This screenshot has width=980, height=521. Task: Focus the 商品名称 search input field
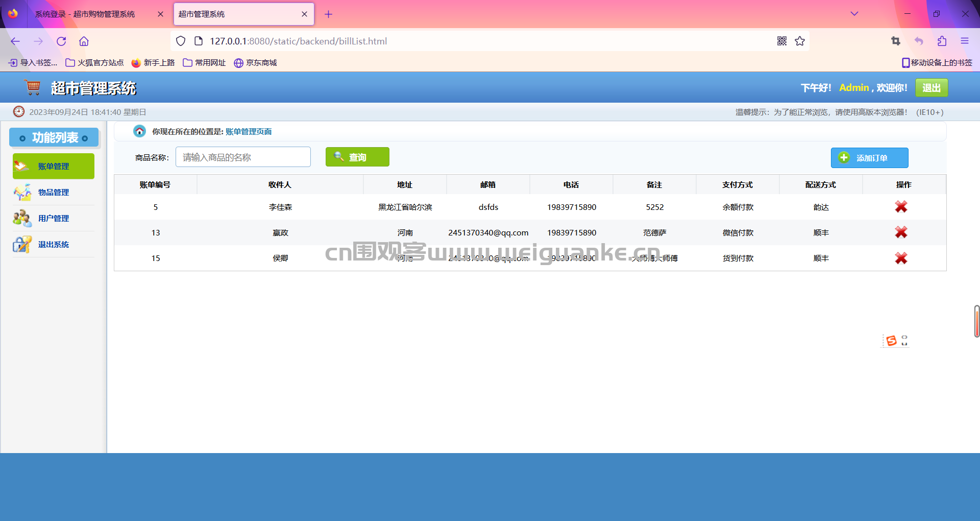[x=243, y=157]
